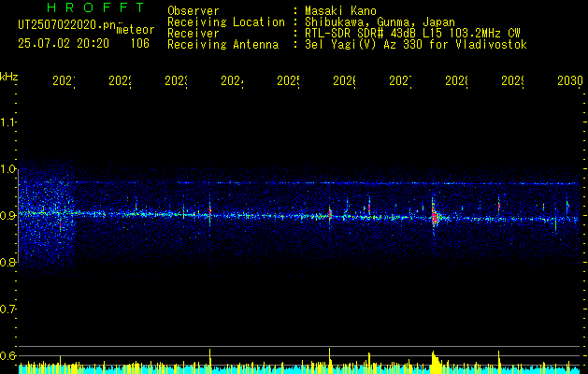588x374 pixels.
Task: Click the strong red meteor echo near 2027.5
Action: coord(435,217)
